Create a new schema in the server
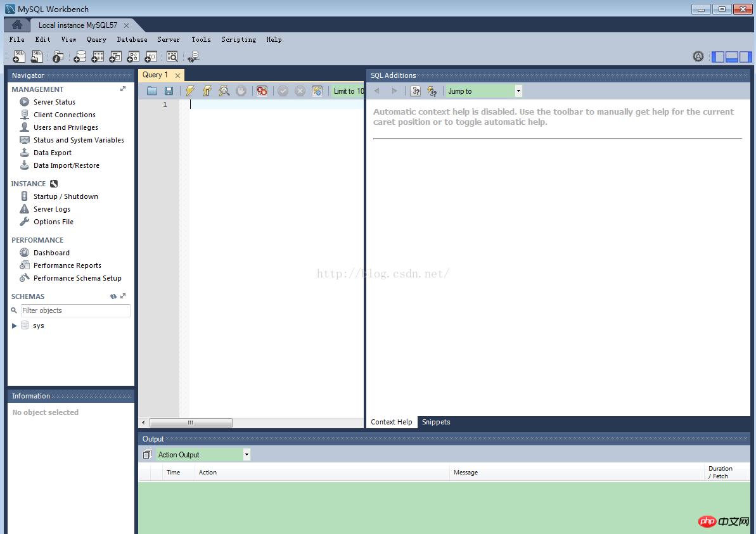Screen dimensions: 756x534 tap(80, 56)
